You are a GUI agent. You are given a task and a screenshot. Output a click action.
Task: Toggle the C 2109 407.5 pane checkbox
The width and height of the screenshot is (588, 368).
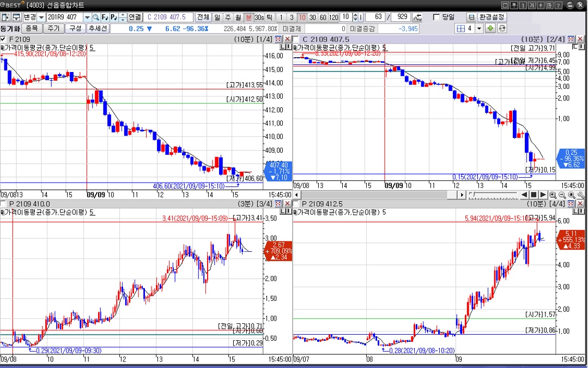tap(296, 39)
